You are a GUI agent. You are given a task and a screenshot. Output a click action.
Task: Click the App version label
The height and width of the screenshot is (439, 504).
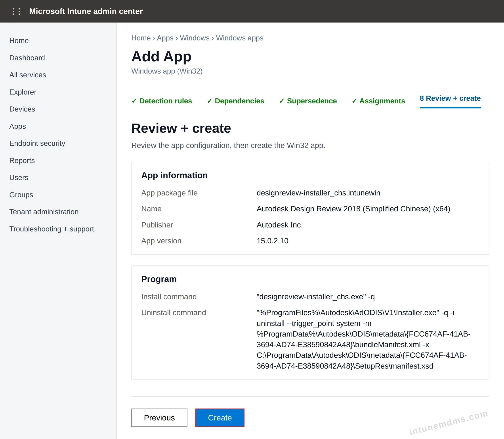pos(161,241)
